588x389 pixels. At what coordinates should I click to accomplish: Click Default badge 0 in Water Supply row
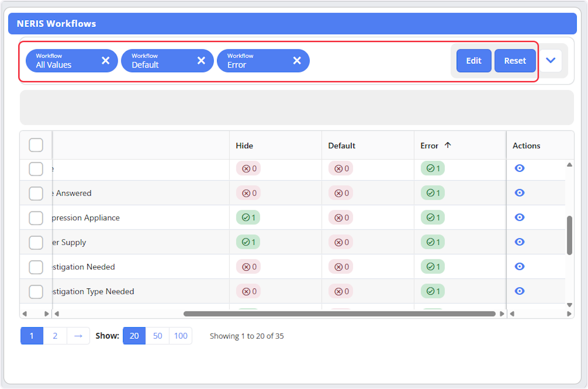pos(341,242)
